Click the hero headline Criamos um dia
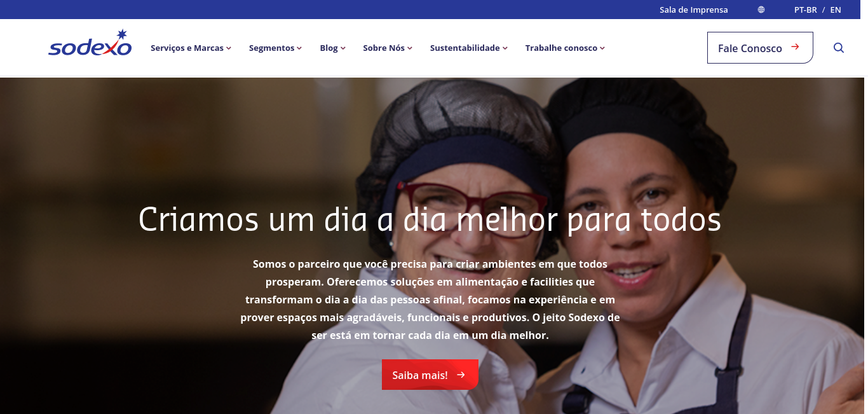The height and width of the screenshot is (414, 868). coord(430,219)
